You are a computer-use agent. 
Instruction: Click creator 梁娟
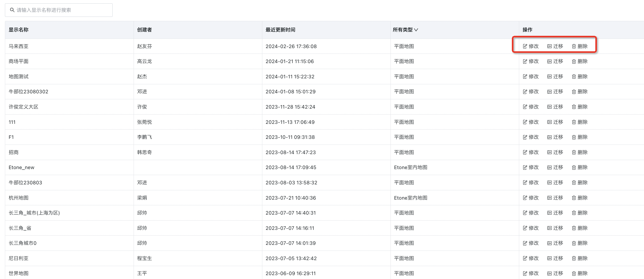[x=142, y=198]
